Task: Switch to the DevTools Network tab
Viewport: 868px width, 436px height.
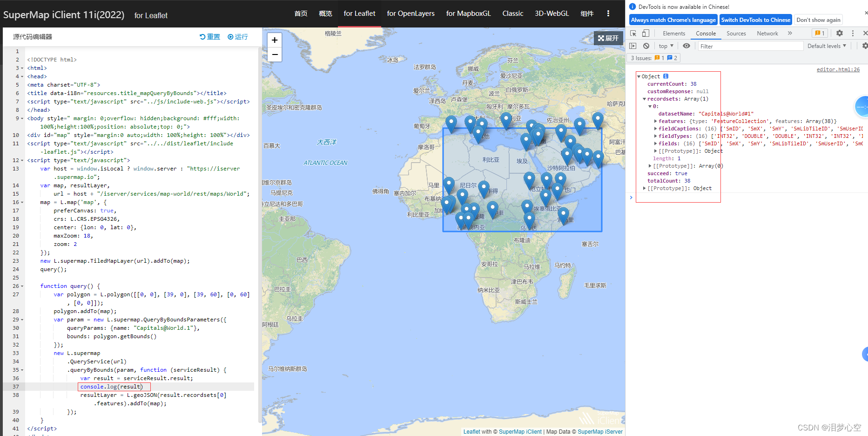Action: click(767, 34)
